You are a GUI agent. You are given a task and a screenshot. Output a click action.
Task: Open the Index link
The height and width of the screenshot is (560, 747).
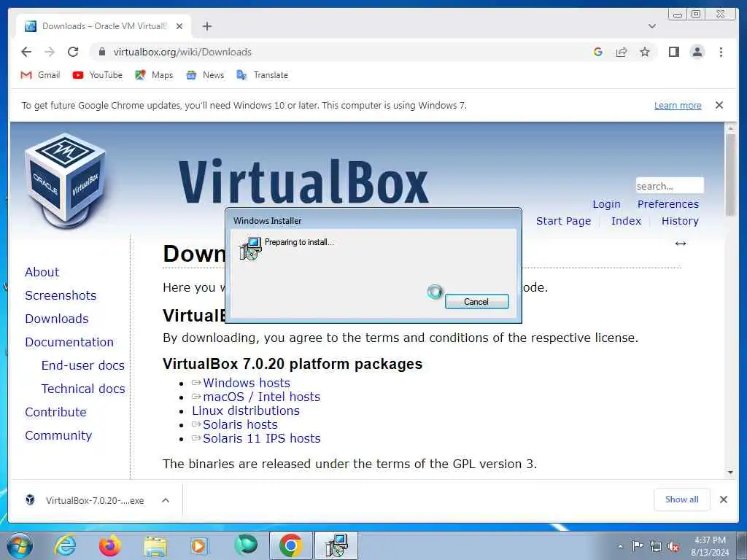click(626, 221)
